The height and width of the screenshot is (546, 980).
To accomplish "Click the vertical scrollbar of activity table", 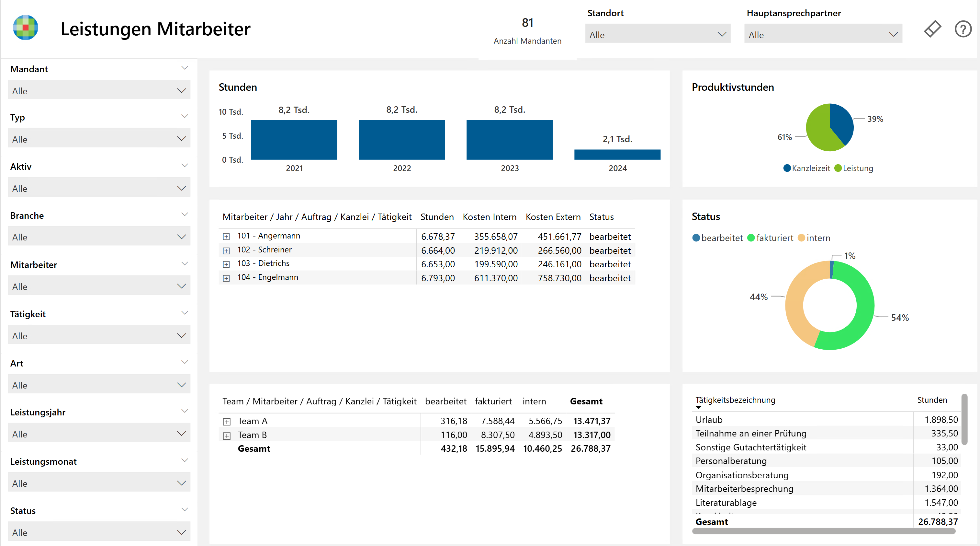I will coord(964,420).
